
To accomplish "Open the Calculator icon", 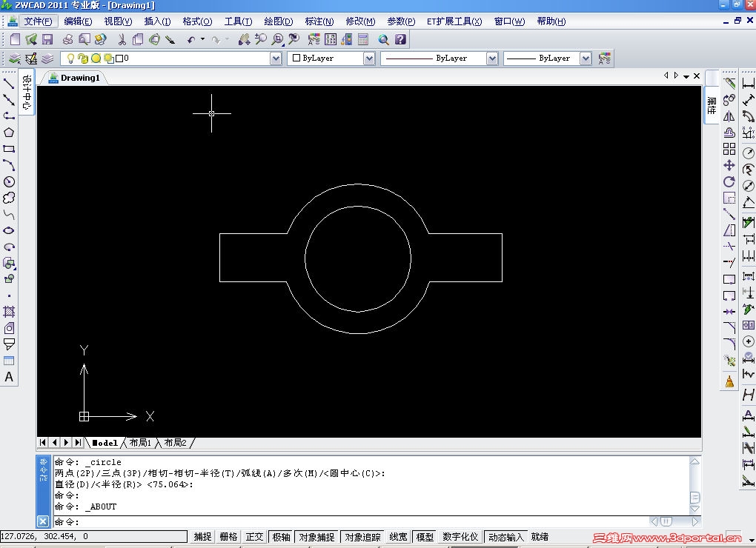I will point(362,39).
